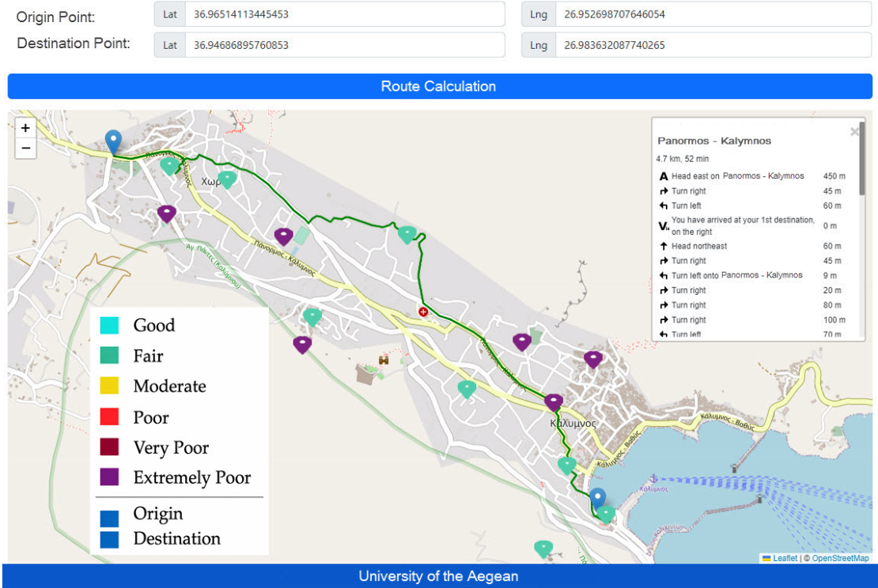Select the teal marker left of the Χωρ label
This screenshot has height=588, width=878.
[169, 166]
